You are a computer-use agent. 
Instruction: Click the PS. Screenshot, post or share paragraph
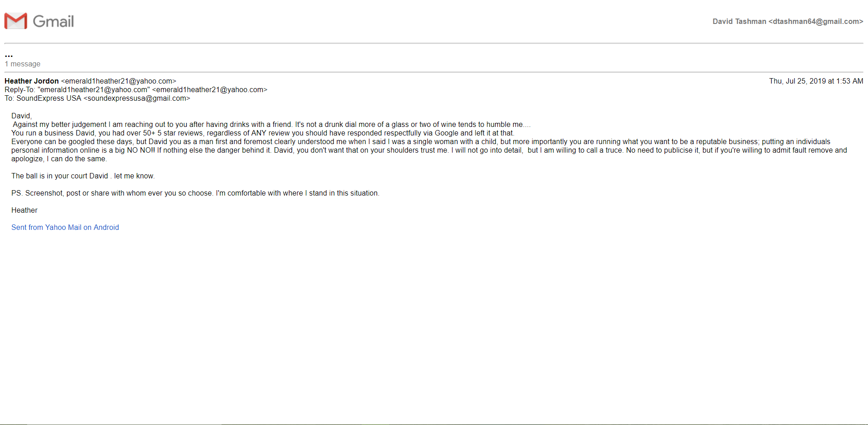coord(195,193)
